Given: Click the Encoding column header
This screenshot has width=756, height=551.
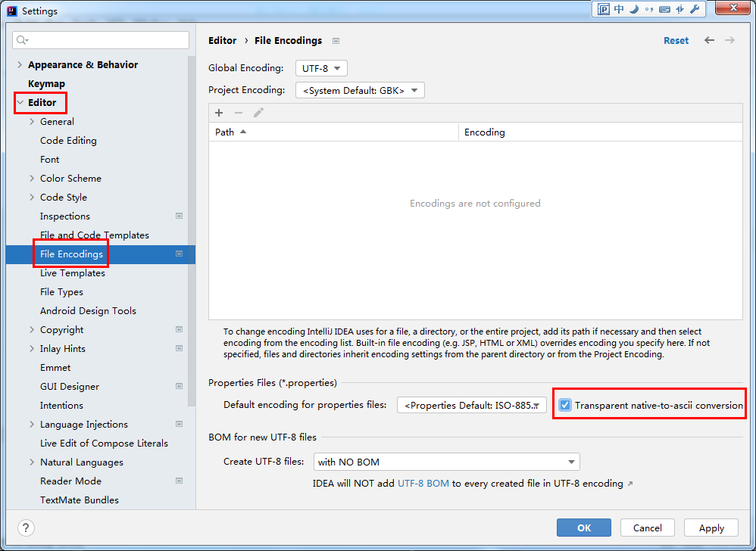Looking at the screenshot, I should point(600,132).
